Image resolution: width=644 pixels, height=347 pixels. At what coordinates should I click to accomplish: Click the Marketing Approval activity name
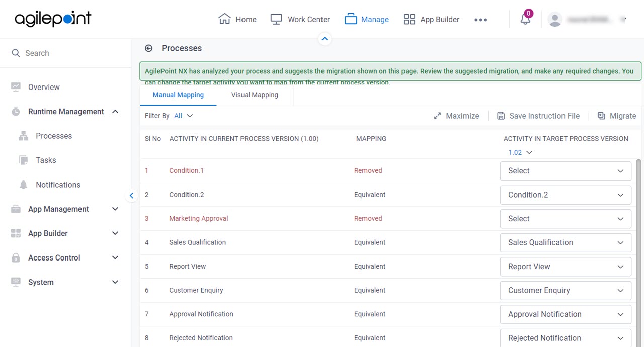coord(199,218)
